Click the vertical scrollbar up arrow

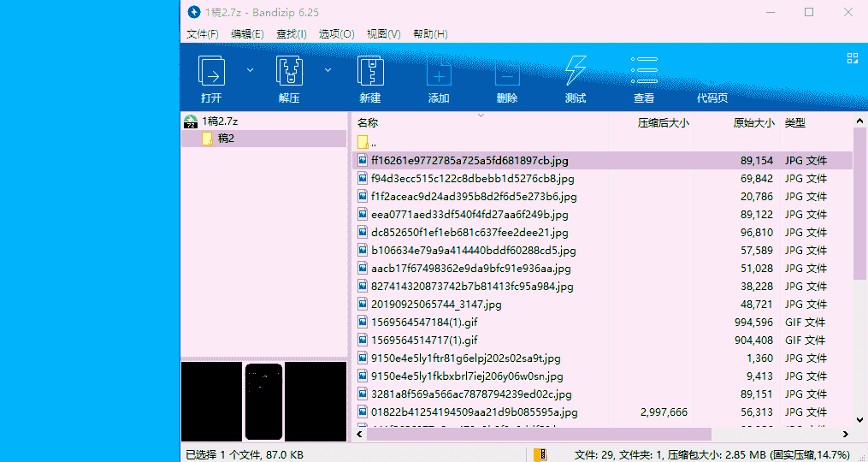tap(859, 120)
